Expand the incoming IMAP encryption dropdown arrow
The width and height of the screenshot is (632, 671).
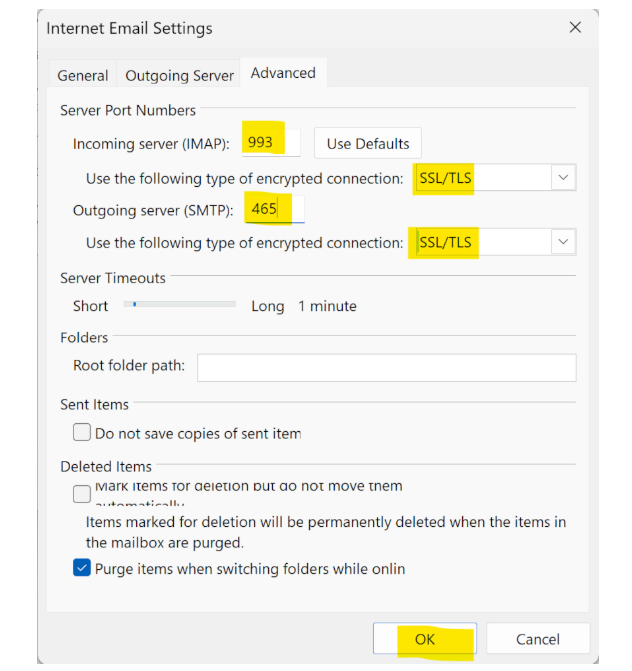[563, 178]
